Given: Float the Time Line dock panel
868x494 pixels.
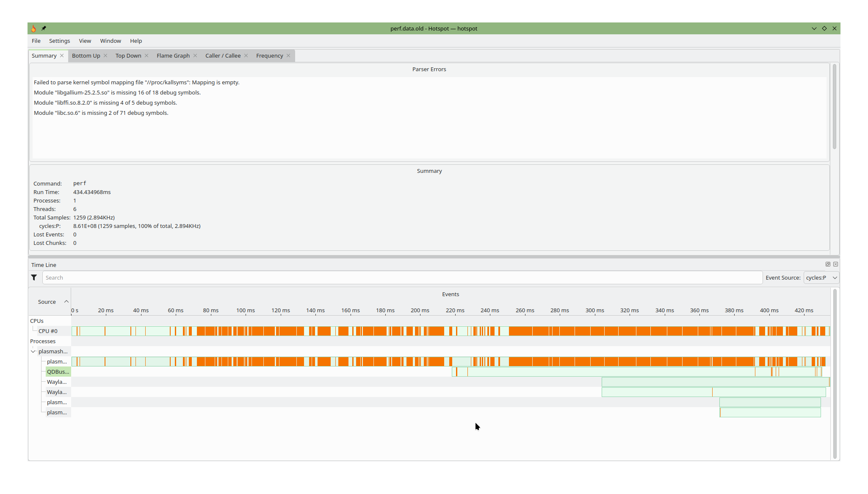Looking at the screenshot, I should (828, 264).
